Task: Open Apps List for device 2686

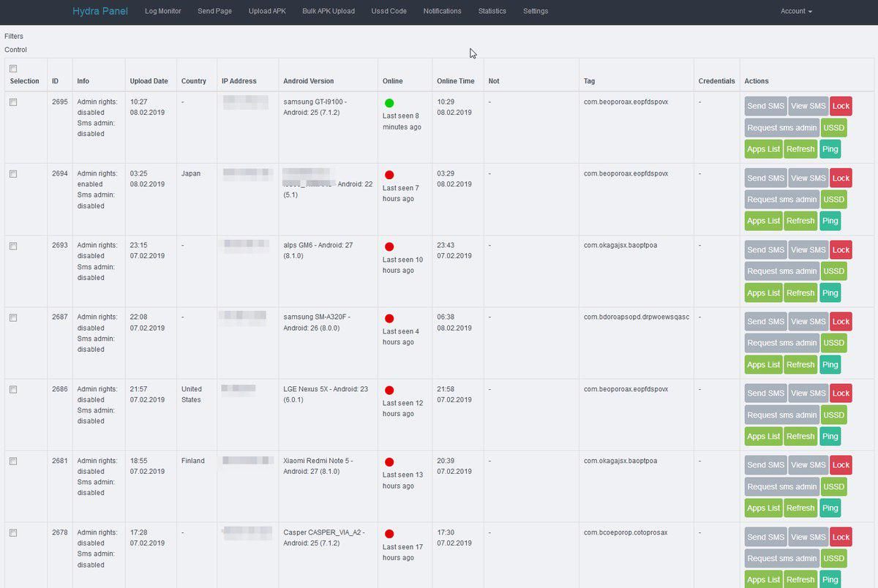Action: point(764,436)
